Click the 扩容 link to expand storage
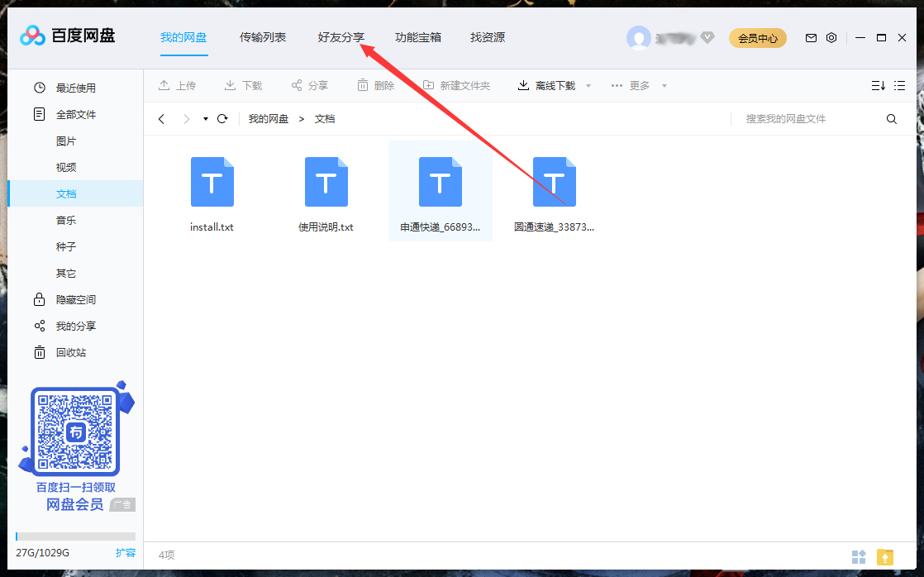The image size is (924, 577). pyautogui.click(x=126, y=552)
